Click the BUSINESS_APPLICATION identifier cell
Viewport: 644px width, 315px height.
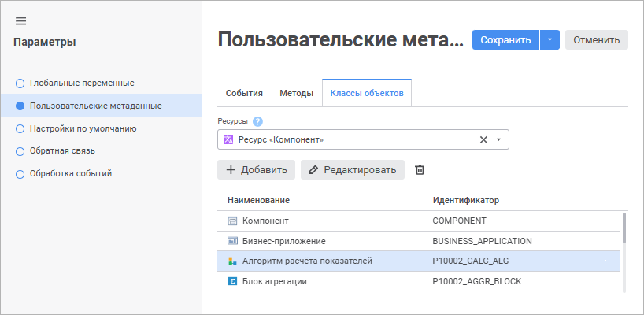tap(482, 241)
